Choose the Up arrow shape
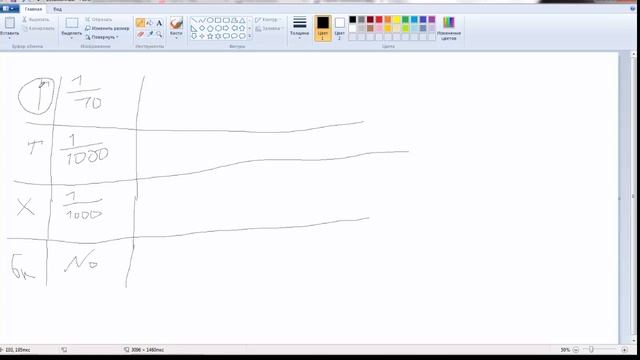 [x=242, y=28]
